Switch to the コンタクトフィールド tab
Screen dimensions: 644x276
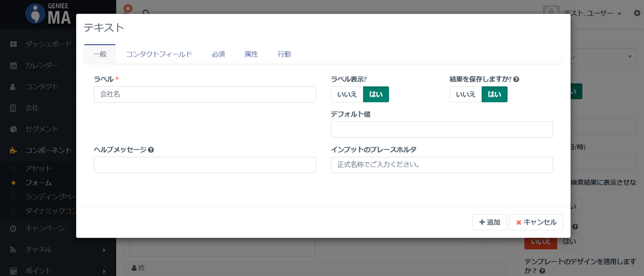click(x=159, y=54)
